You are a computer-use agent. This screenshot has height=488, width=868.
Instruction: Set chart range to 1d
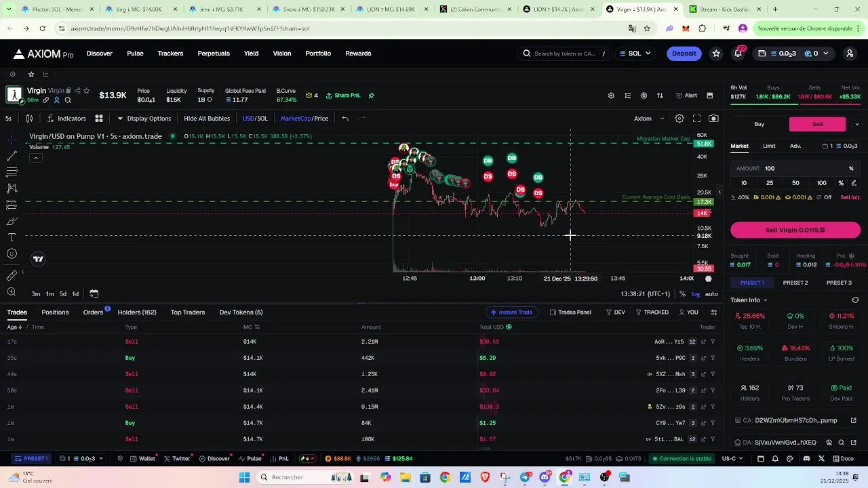(75, 294)
